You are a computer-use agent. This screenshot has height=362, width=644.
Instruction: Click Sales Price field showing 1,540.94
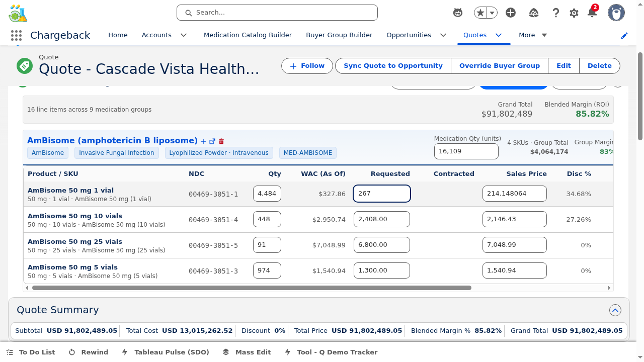pos(515,270)
